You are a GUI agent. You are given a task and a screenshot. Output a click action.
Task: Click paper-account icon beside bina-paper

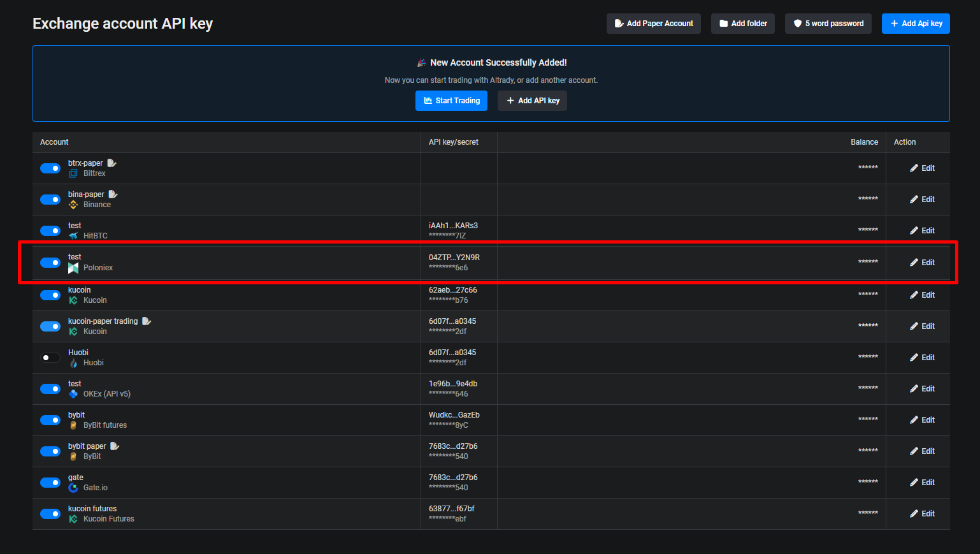113,194
